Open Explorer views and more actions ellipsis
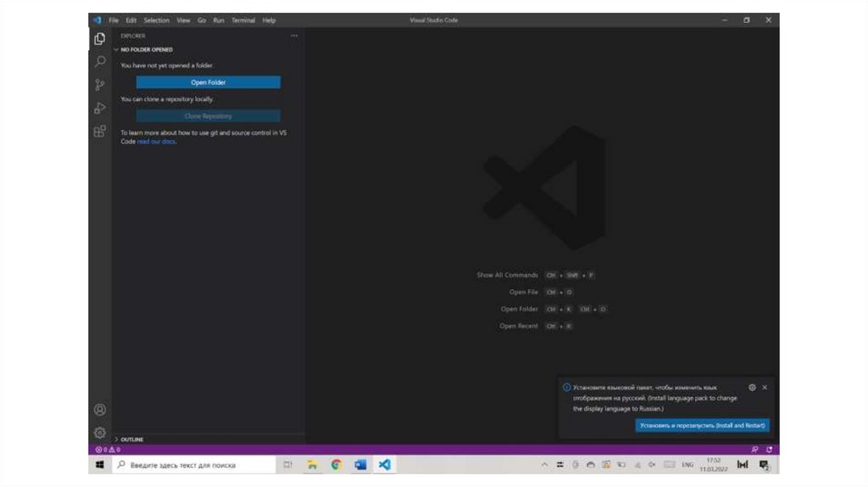The width and height of the screenshot is (868, 487). [294, 36]
